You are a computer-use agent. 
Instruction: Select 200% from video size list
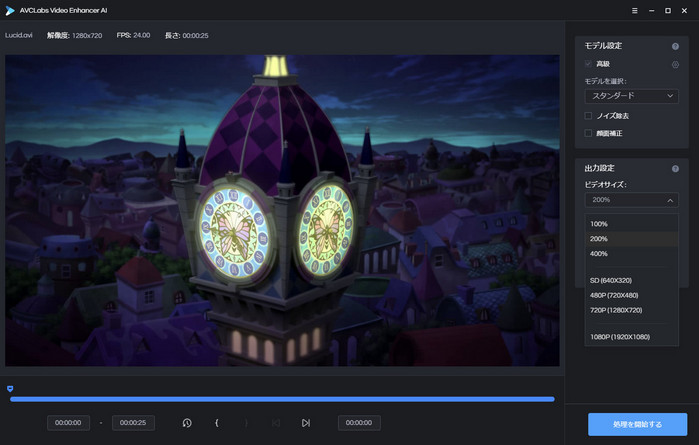(631, 239)
